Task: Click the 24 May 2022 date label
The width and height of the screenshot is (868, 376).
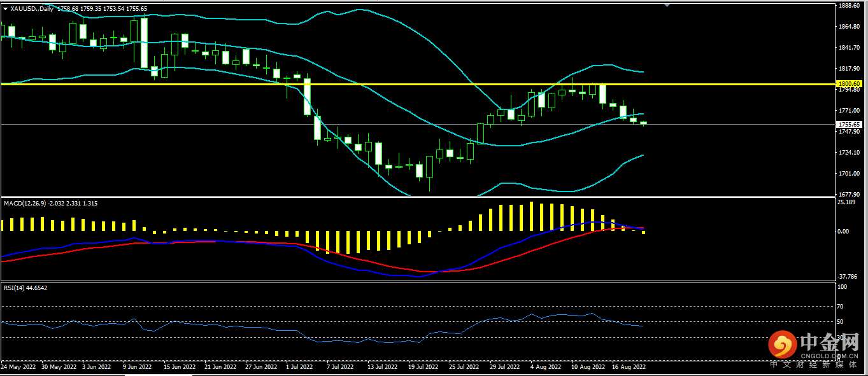Action: point(18,367)
